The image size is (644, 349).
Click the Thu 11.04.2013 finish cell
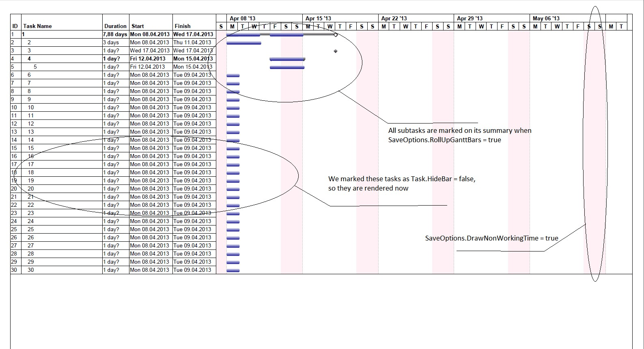[x=194, y=43]
